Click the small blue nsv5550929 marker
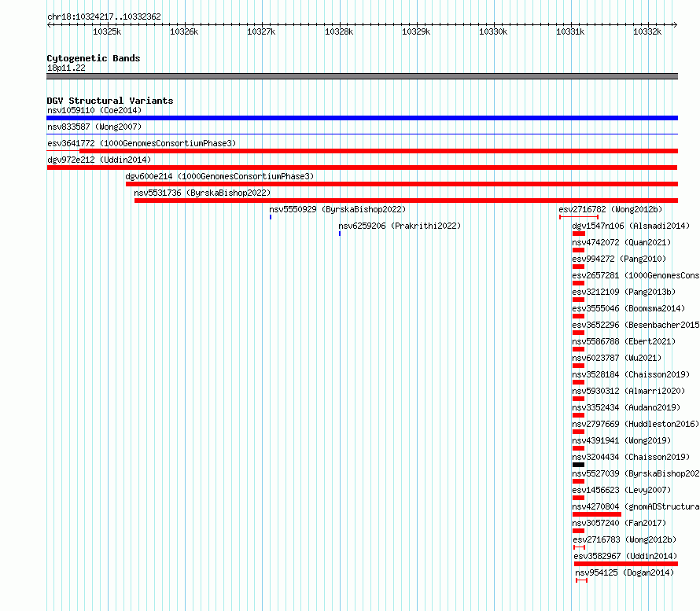This screenshot has width=700, height=611. (x=271, y=217)
